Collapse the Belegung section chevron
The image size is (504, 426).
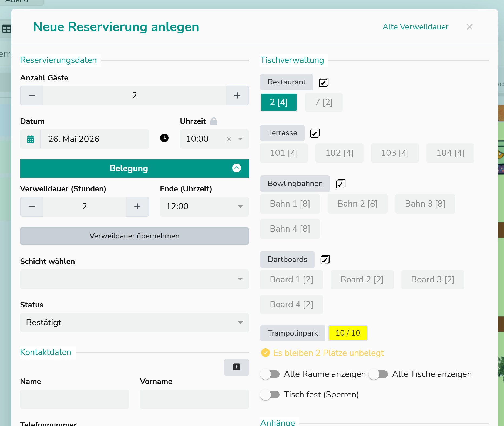click(237, 168)
